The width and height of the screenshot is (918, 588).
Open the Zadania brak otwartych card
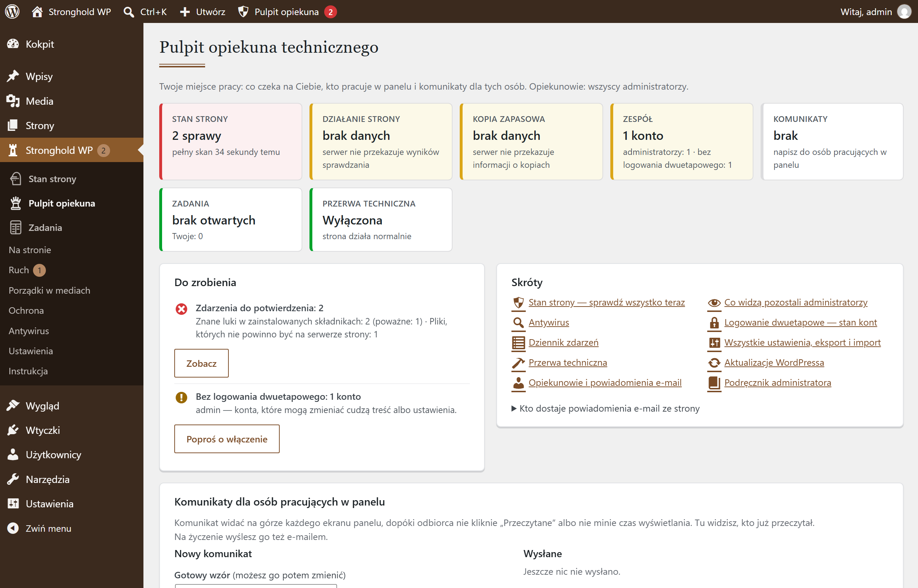coord(231,219)
